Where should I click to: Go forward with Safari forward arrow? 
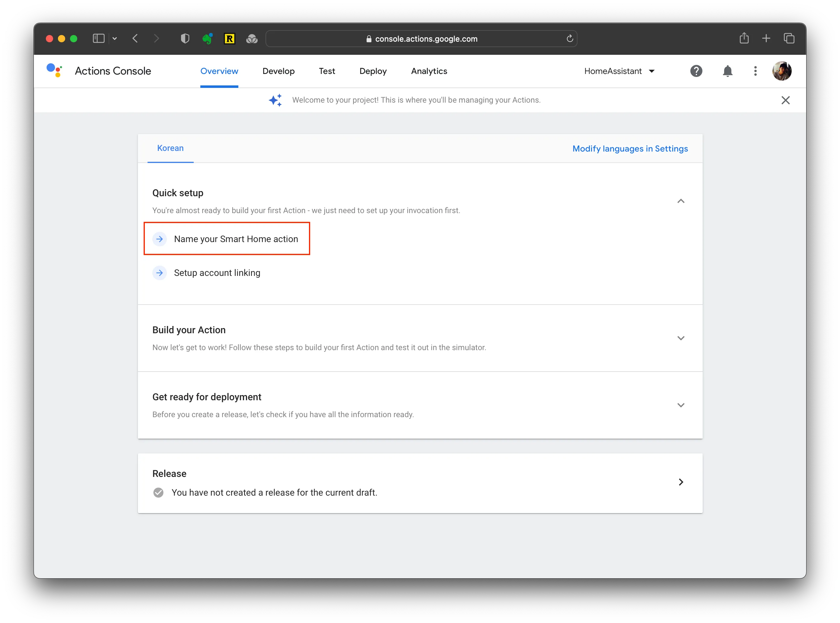click(157, 38)
